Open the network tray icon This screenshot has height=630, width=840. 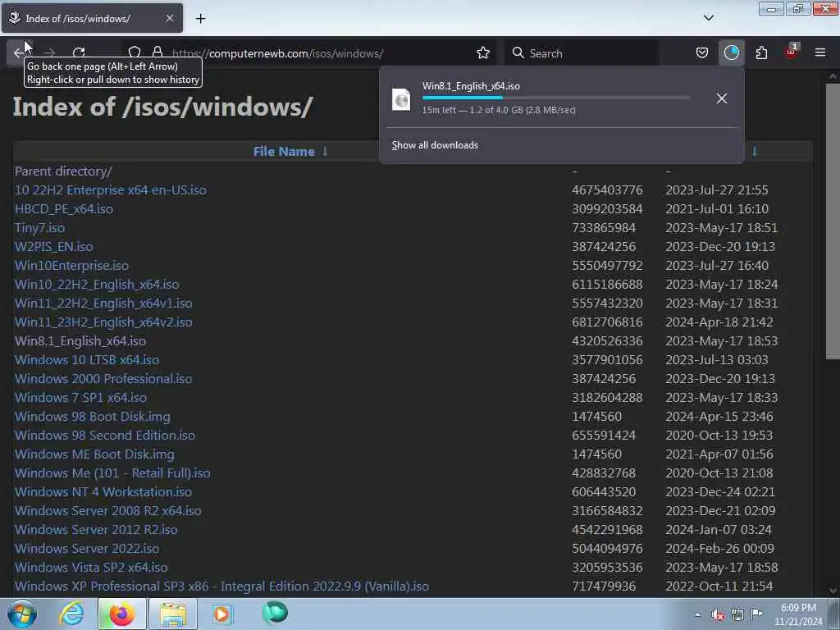point(737,614)
